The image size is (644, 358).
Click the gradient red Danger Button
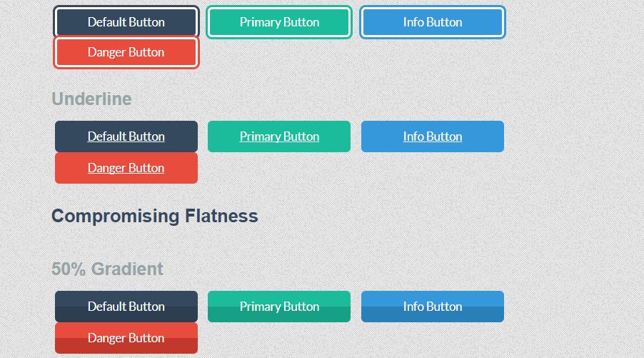coord(126,338)
